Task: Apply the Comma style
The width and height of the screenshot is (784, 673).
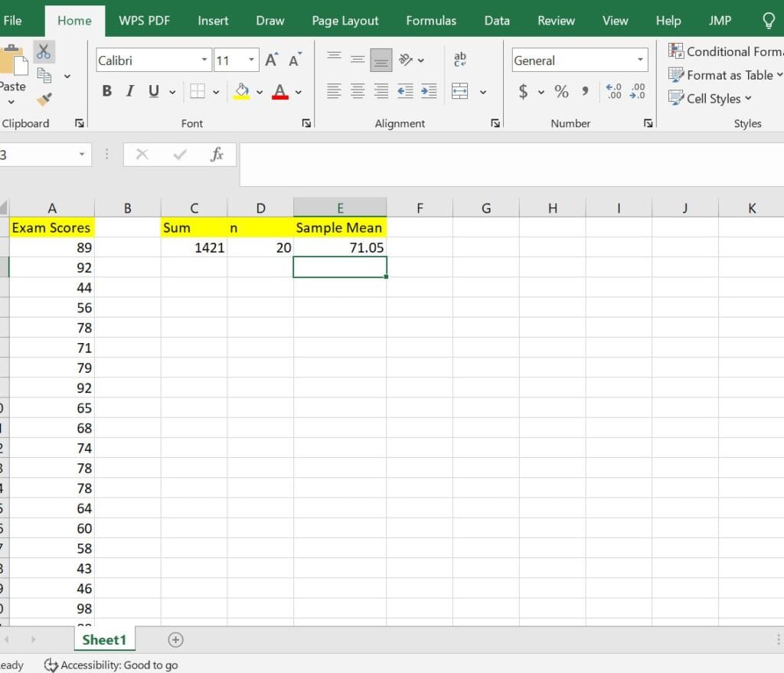Action: 584,91
